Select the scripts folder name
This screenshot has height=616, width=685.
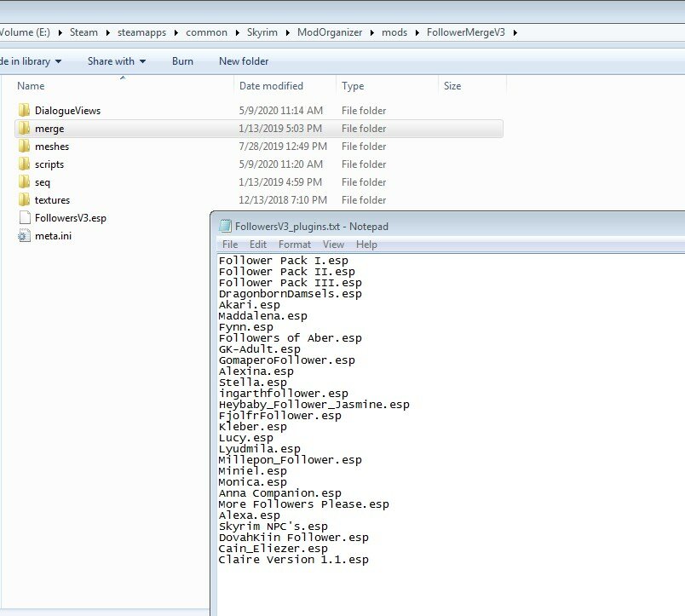click(49, 164)
